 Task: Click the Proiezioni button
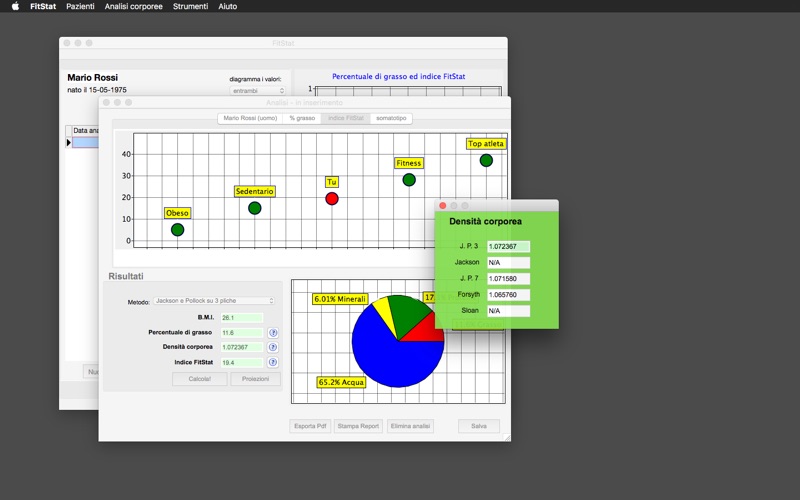coord(255,379)
